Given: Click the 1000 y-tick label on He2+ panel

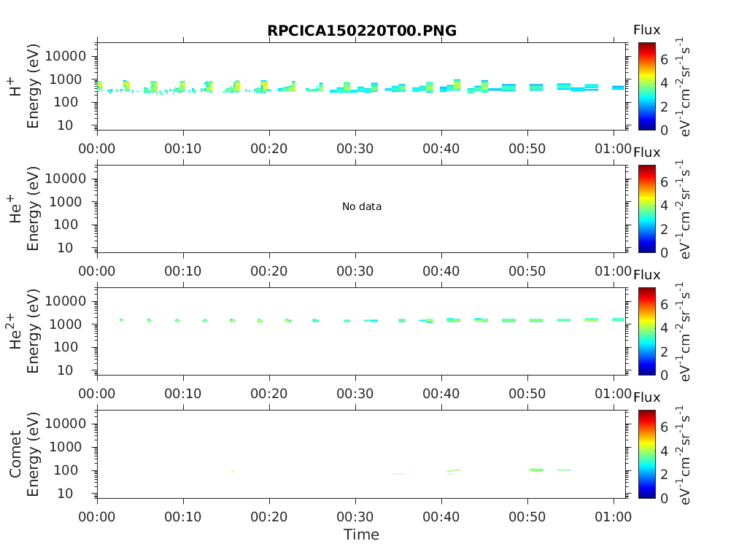Looking at the screenshot, I should point(66,324).
